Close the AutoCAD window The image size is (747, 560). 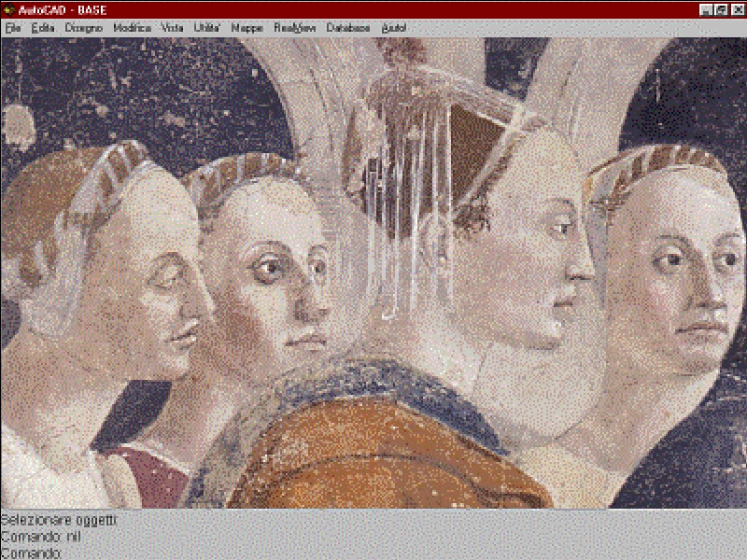click(x=738, y=10)
